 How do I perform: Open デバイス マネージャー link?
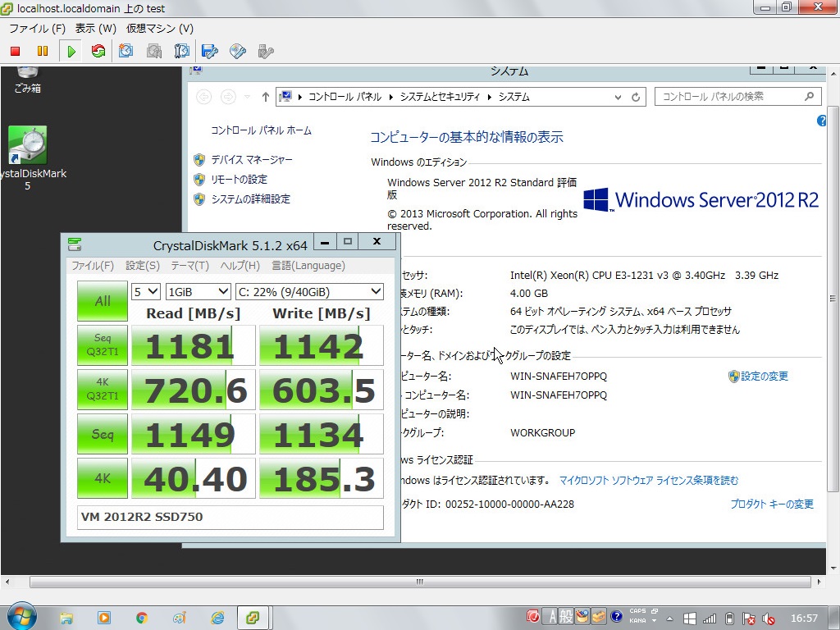tap(251, 160)
